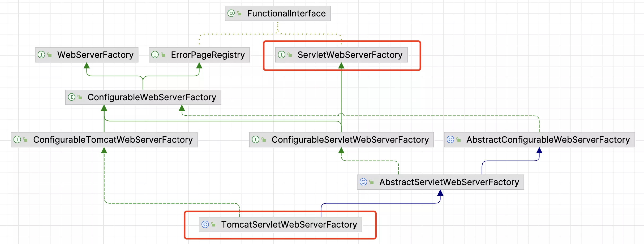Click the abstract class icon of AbstractConfigurableWebServerFactory

click(x=450, y=140)
